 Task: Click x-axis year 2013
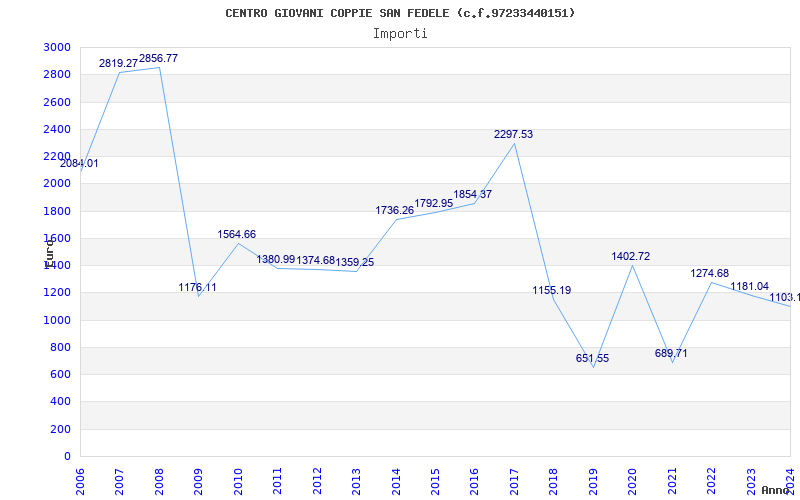(x=356, y=482)
